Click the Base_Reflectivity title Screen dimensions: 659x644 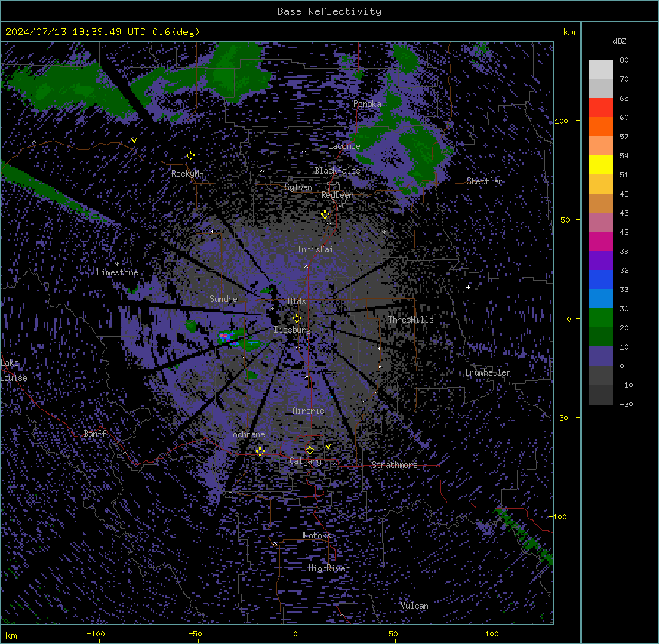pyautogui.click(x=329, y=11)
